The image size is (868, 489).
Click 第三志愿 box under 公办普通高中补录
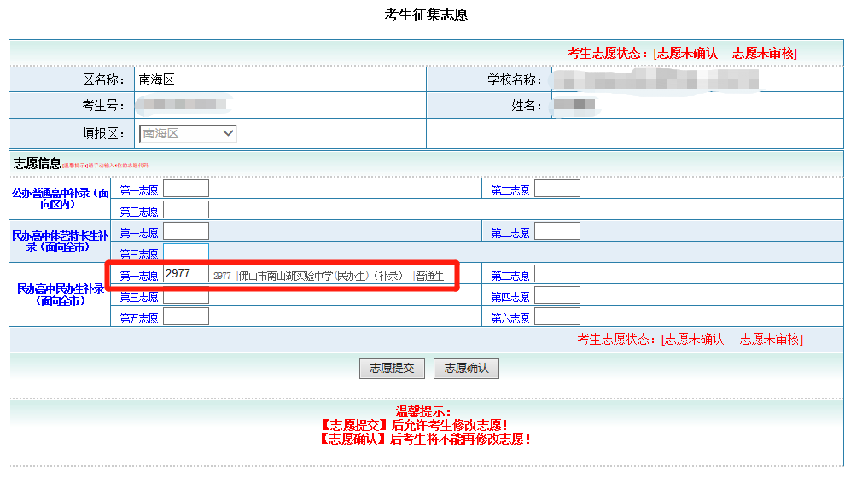click(x=185, y=210)
